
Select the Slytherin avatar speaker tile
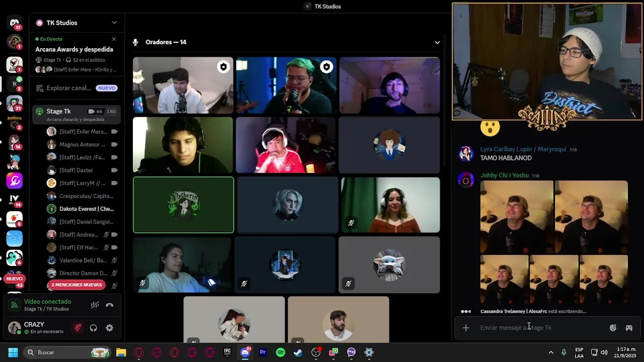point(183,205)
